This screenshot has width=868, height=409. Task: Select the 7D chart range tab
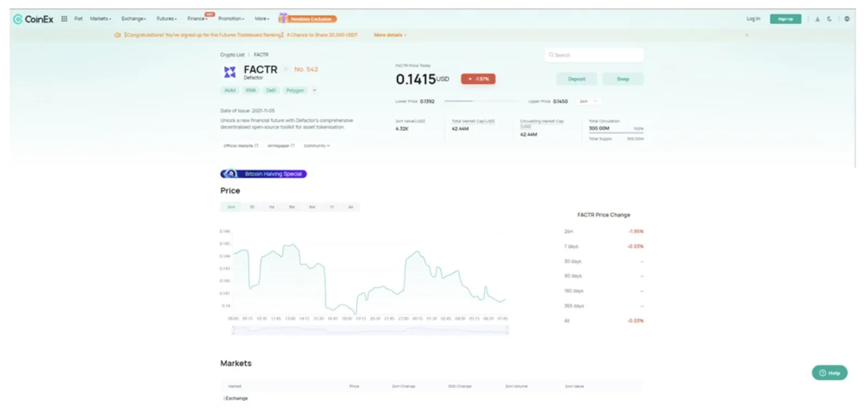[x=252, y=207]
